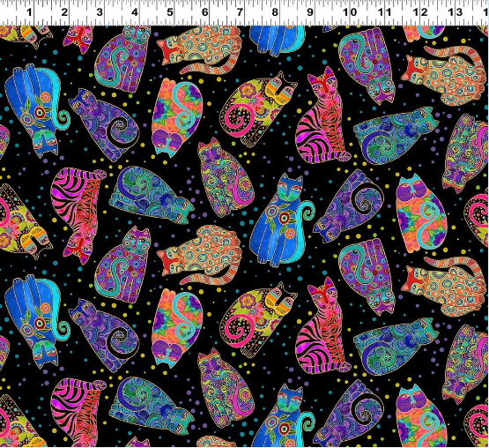This screenshot has width=489, height=448.
Task: Select the ruler mark labeled 2
Action: (64, 12)
